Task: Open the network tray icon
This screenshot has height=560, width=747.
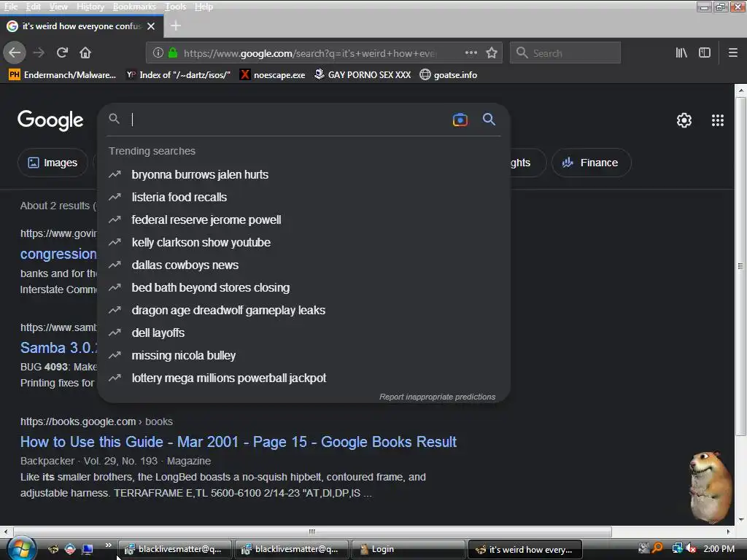Action: click(x=677, y=548)
